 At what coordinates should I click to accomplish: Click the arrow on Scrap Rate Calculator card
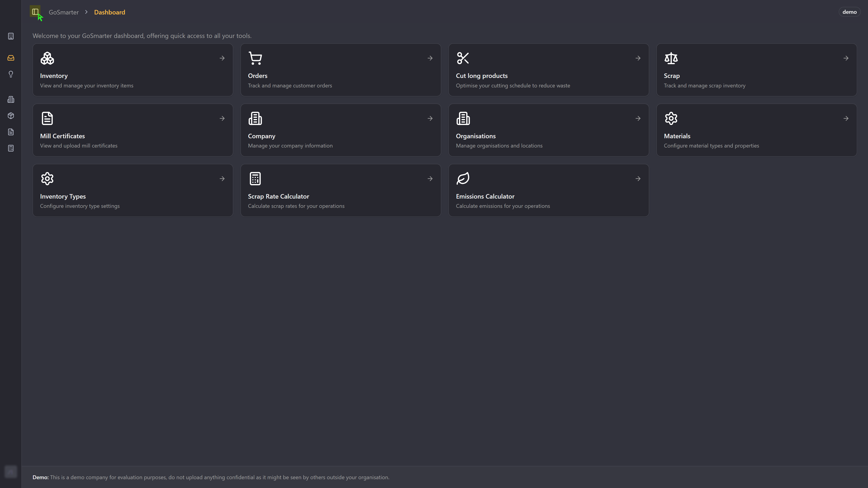point(430,179)
